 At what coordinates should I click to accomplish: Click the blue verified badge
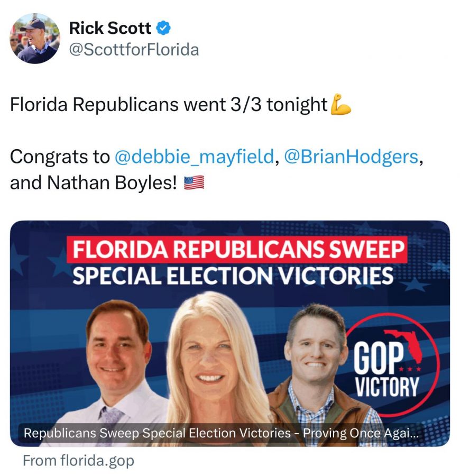click(x=164, y=28)
